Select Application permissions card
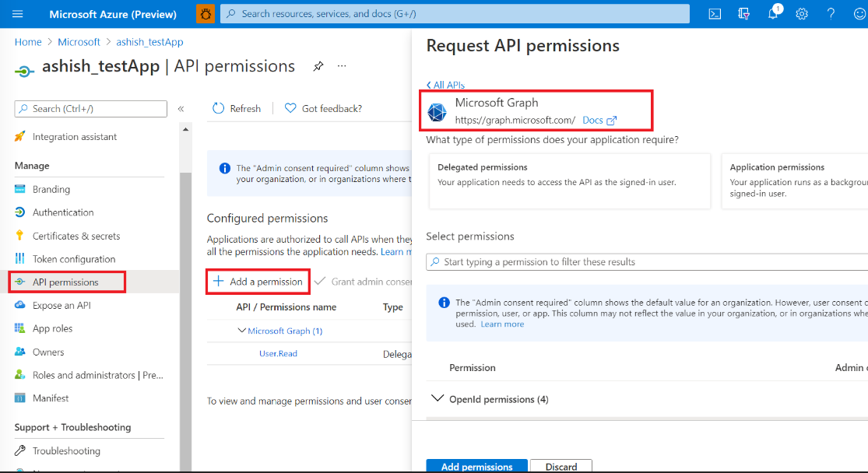868x473 pixels. click(795, 181)
